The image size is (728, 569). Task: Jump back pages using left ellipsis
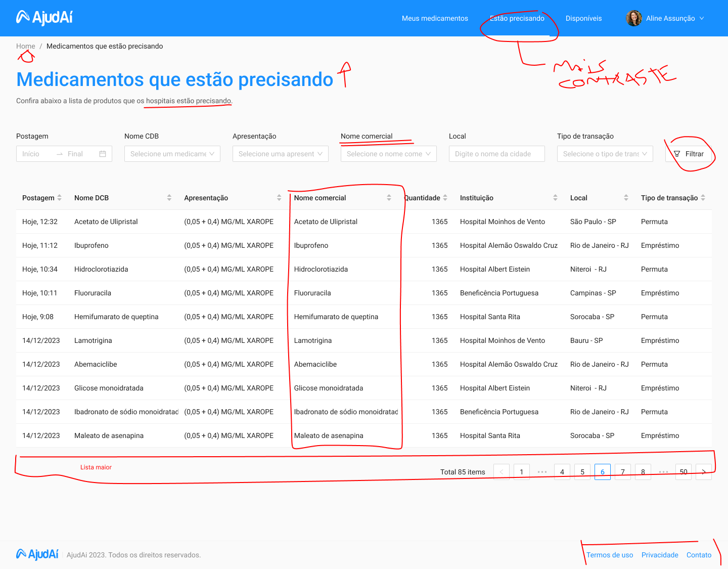(542, 472)
